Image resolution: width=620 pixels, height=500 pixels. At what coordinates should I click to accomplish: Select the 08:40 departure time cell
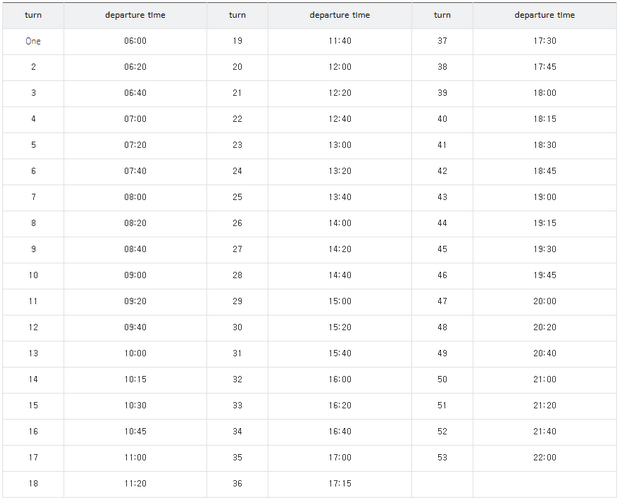(135, 249)
